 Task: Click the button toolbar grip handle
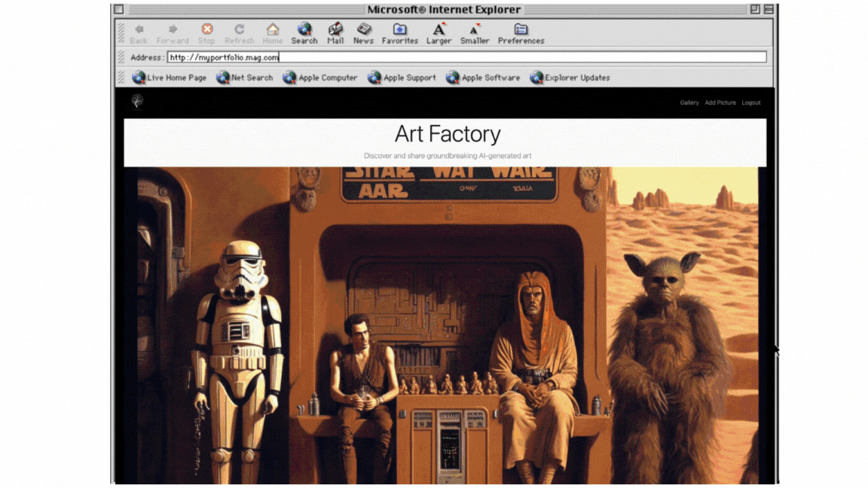pos(121,33)
